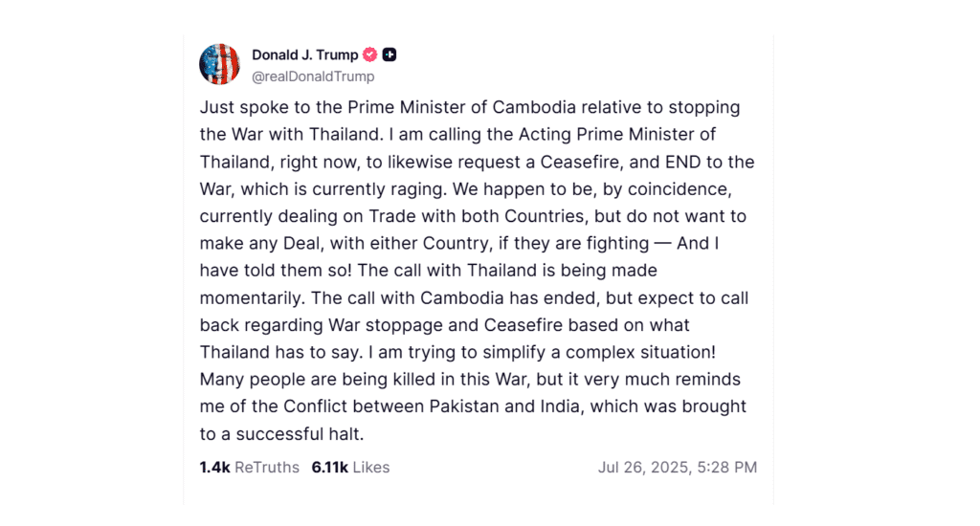Click the @realDonaldTrump handle

click(313, 77)
